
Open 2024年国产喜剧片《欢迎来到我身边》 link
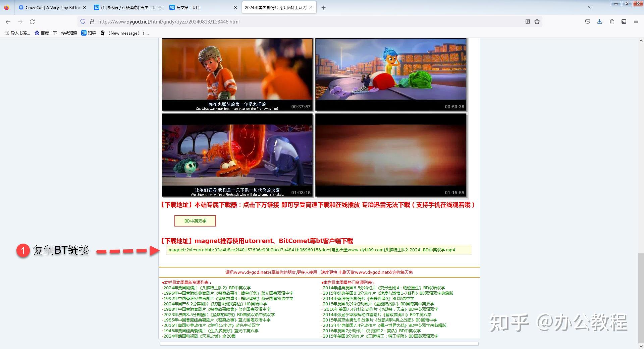tap(215, 304)
